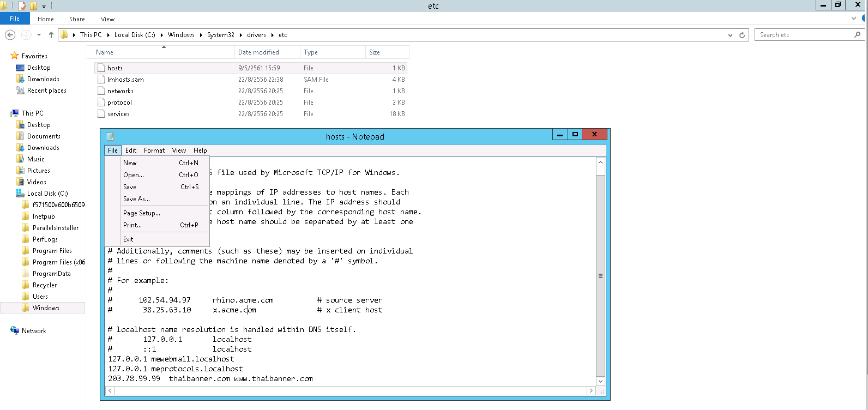Open Documents under This PC

[44, 136]
